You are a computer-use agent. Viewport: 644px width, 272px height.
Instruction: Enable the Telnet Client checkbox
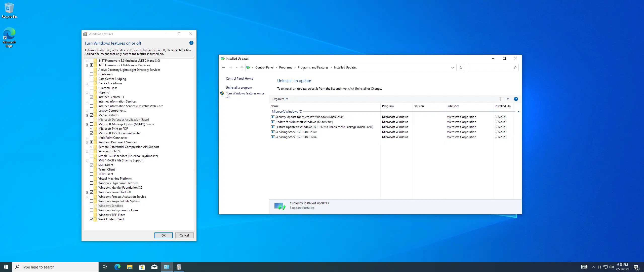coord(92,169)
